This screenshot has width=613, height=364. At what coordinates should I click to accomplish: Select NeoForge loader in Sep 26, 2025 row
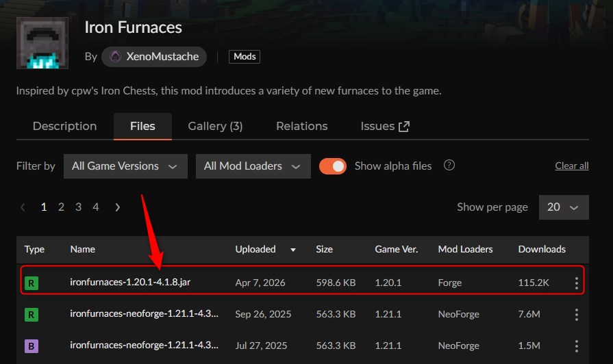(x=459, y=315)
